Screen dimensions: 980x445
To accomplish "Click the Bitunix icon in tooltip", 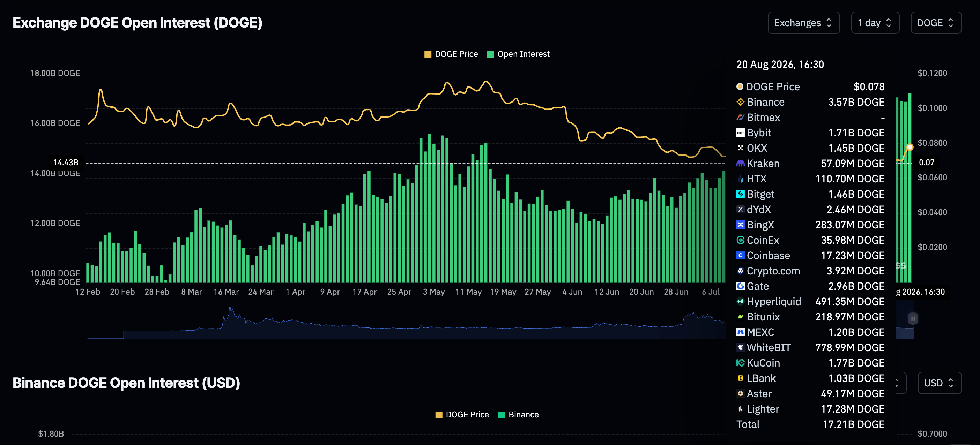I will [x=740, y=317].
